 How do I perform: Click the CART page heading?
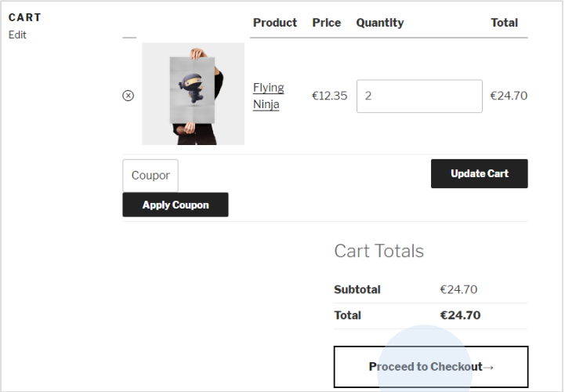(25, 17)
